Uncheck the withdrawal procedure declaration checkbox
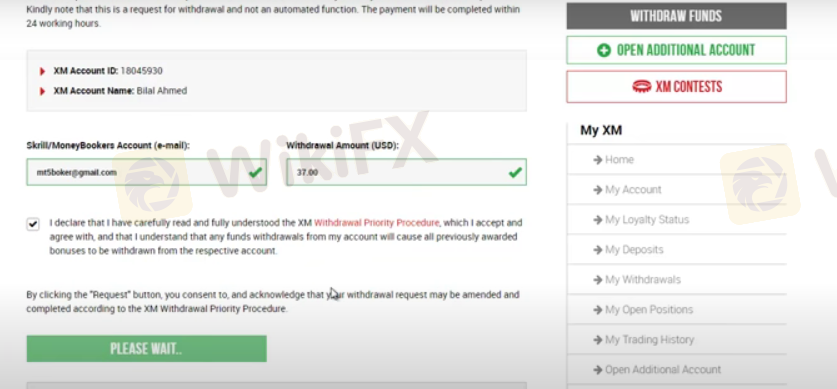 click(x=33, y=224)
